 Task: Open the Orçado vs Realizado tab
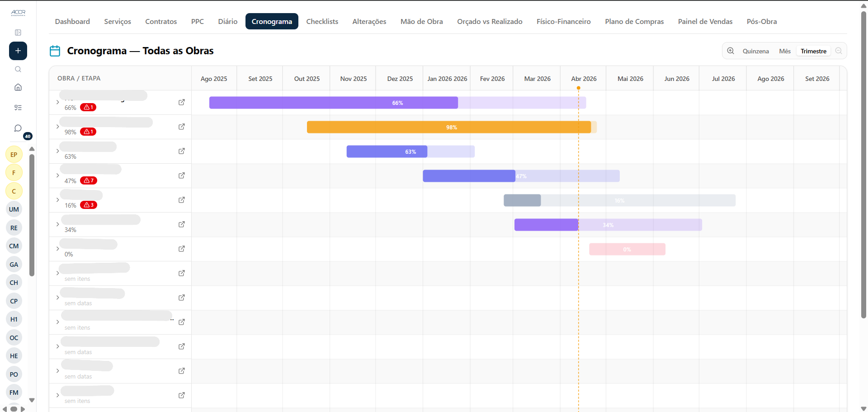(490, 21)
